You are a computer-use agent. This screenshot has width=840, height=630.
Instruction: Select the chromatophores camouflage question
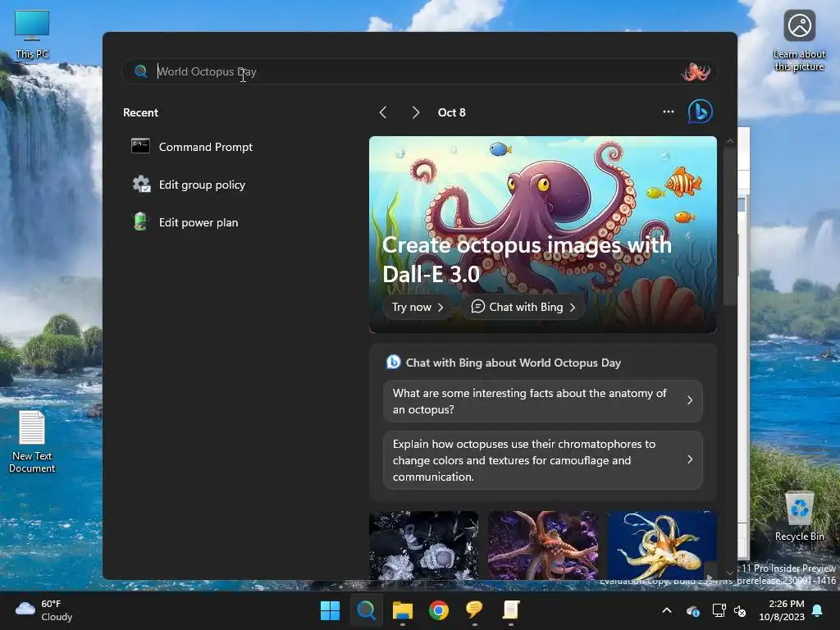pyautogui.click(x=543, y=460)
